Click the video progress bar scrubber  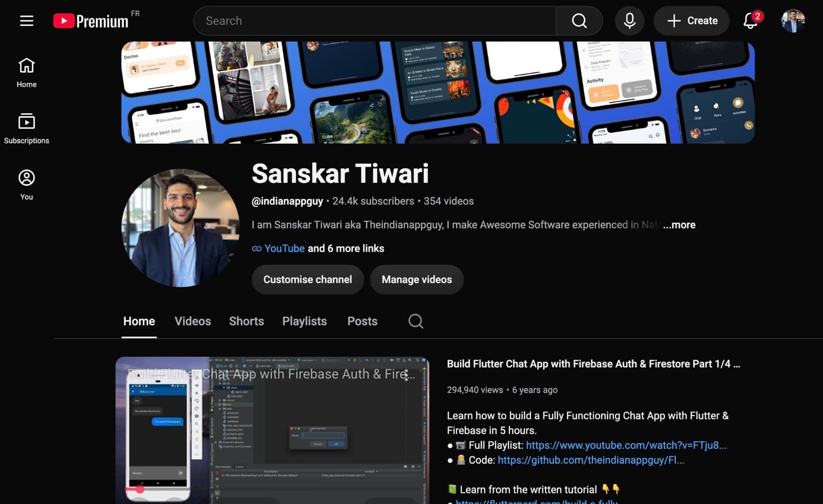pos(140,489)
